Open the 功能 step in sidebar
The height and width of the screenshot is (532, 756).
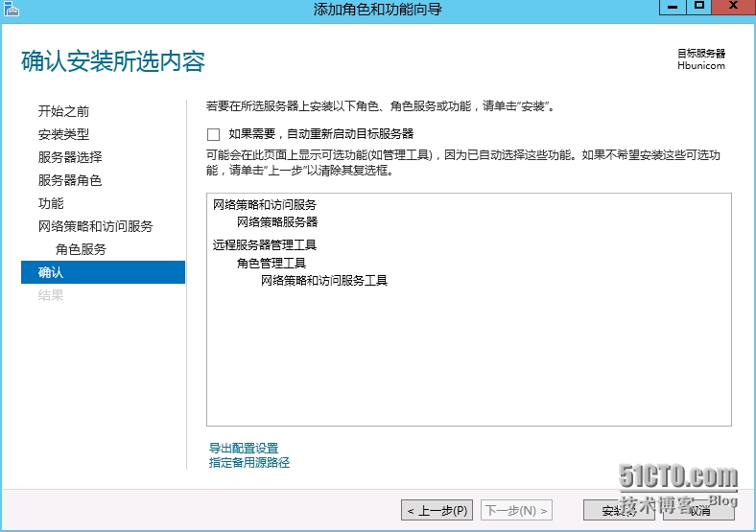51,203
